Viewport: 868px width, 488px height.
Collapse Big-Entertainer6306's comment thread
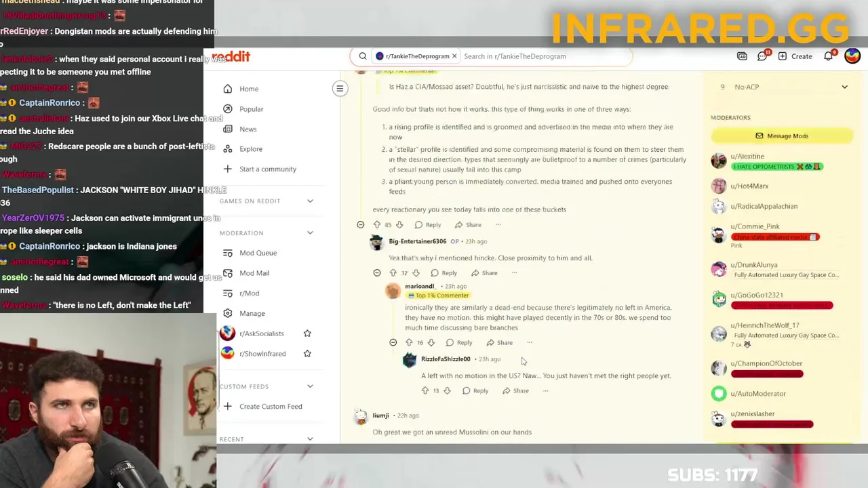[x=377, y=273]
